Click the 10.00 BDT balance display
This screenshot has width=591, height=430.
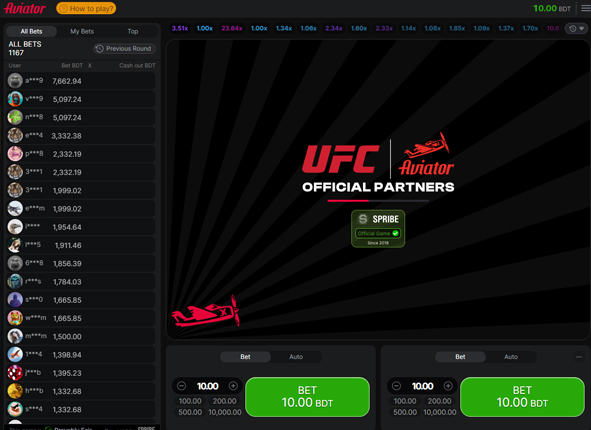point(552,8)
